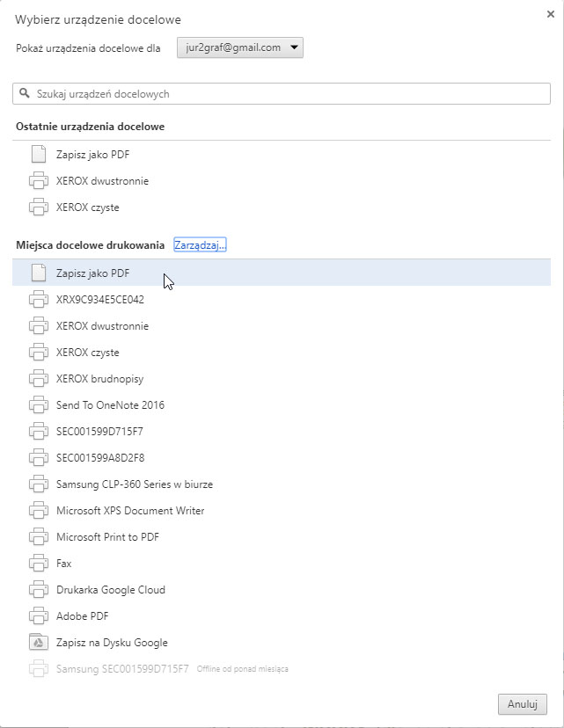The width and height of the screenshot is (564, 728).
Task: Select Microsoft Print to PDF destination
Action: (x=107, y=537)
